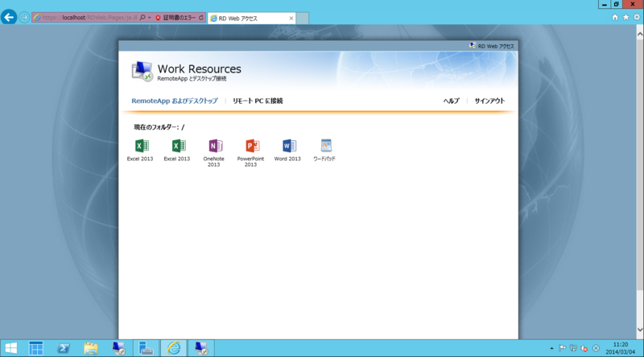
Task: Open the Windows Start button
Action: point(11,348)
